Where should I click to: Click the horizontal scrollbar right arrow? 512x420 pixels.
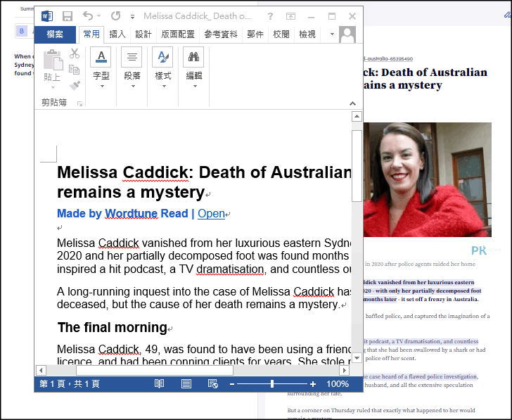344,370
